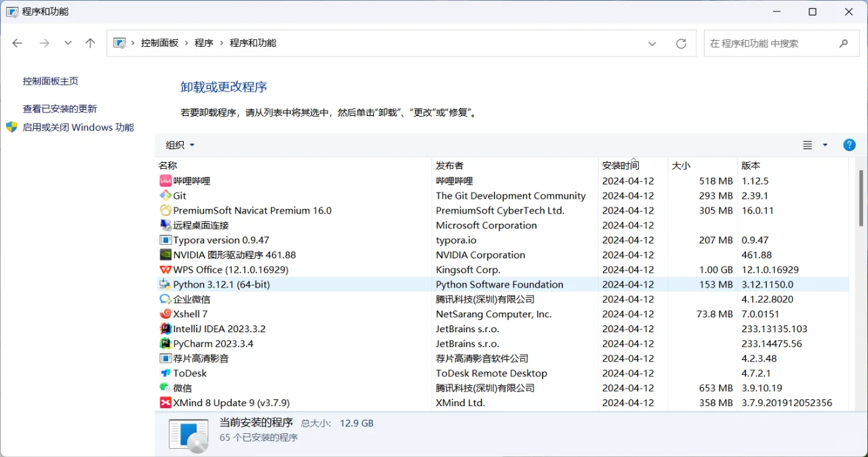Select 程序 in the breadcrumb

(x=204, y=43)
